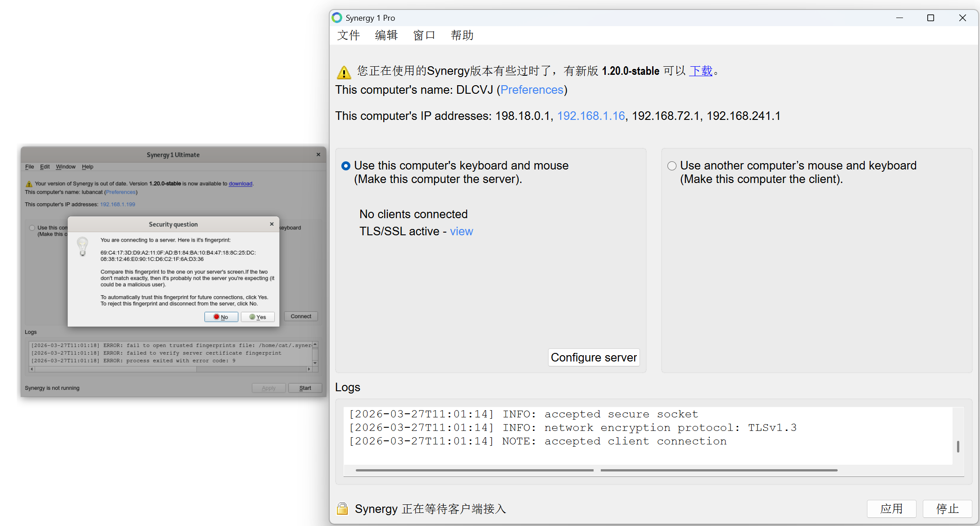Click the warning icon in Synergy 1 Ultimate
The image size is (980, 526).
click(29, 184)
